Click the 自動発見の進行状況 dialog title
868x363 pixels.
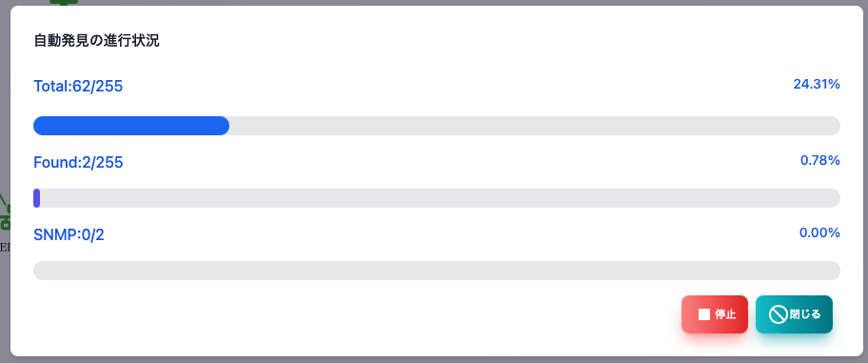click(x=96, y=41)
